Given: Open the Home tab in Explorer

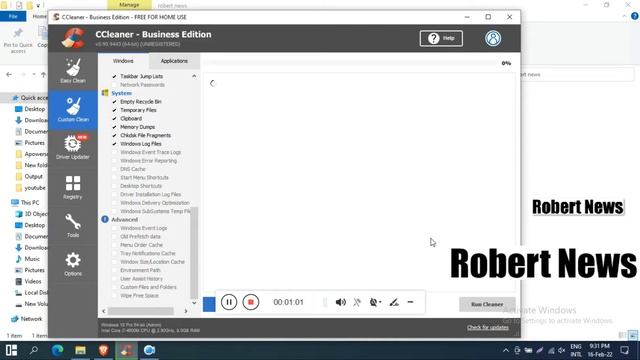Looking at the screenshot, I should coord(39,16).
